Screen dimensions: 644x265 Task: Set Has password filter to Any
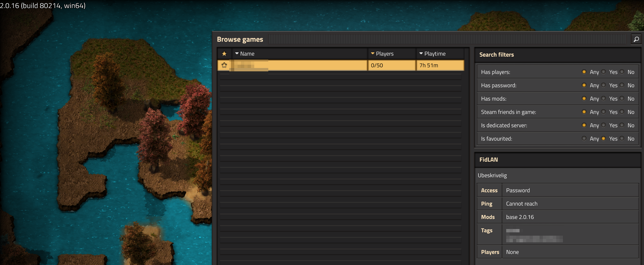[x=584, y=85]
